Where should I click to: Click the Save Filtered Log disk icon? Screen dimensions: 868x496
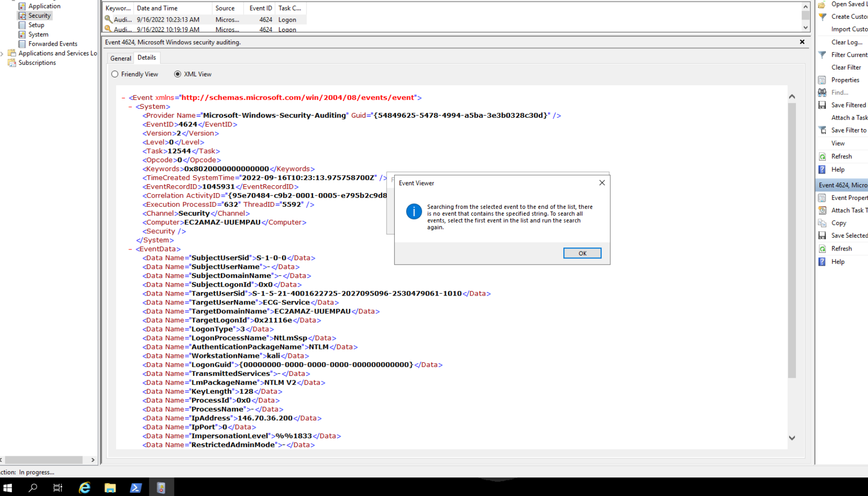822,105
